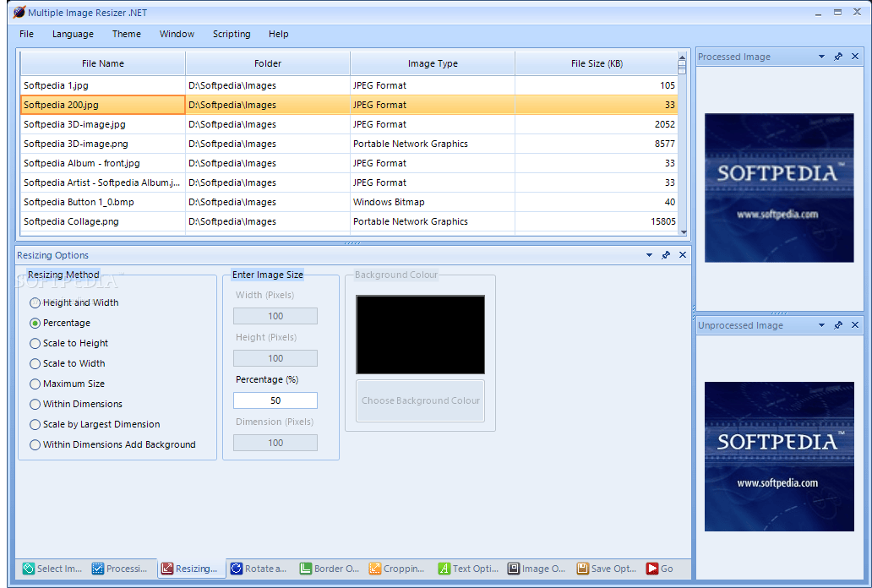Choose Scale by Largest Dimension
872x588 pixels.
click(x=35, y=424)
